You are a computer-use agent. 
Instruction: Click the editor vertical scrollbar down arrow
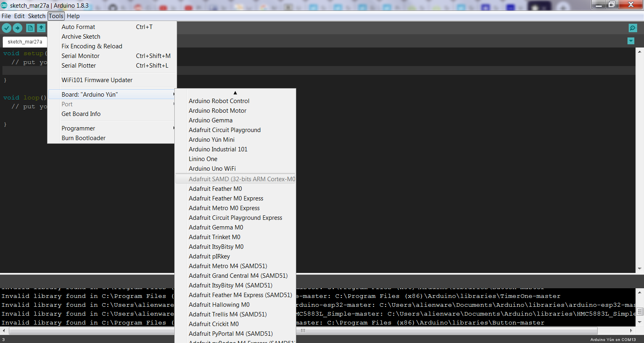[640, 269]
